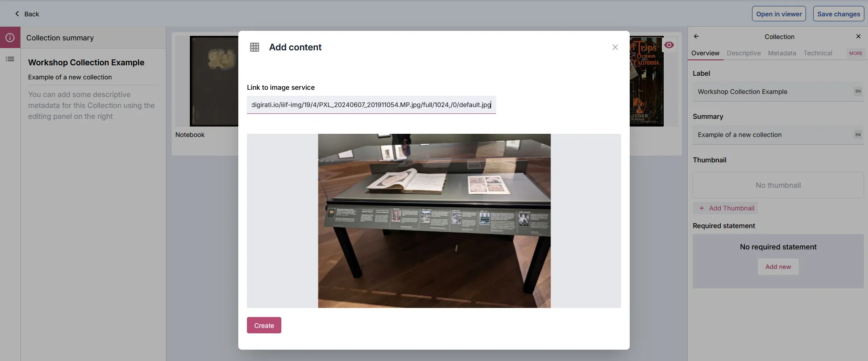Click Open in viewer
The width and height of the screenshot is (868, 361).
778,14
